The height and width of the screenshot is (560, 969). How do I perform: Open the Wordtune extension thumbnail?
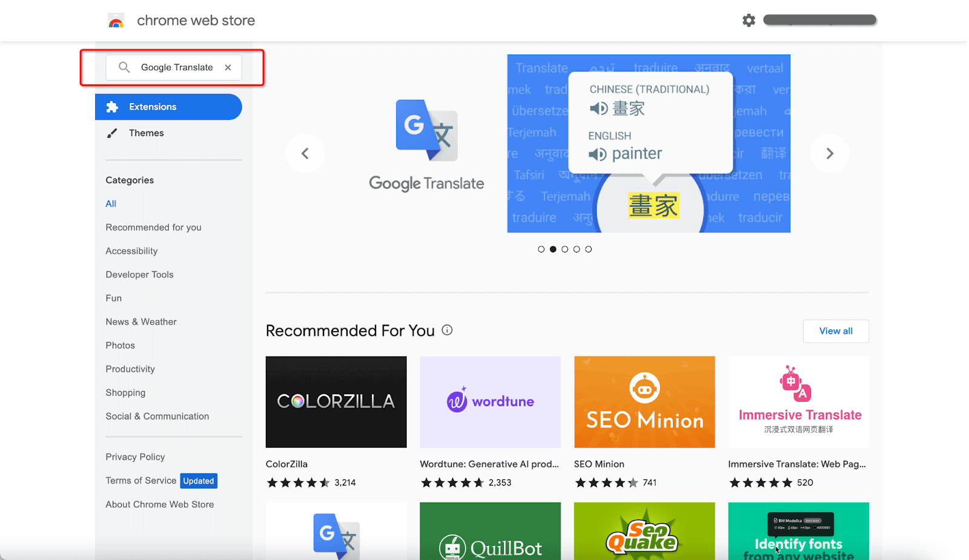click(490, 402)
